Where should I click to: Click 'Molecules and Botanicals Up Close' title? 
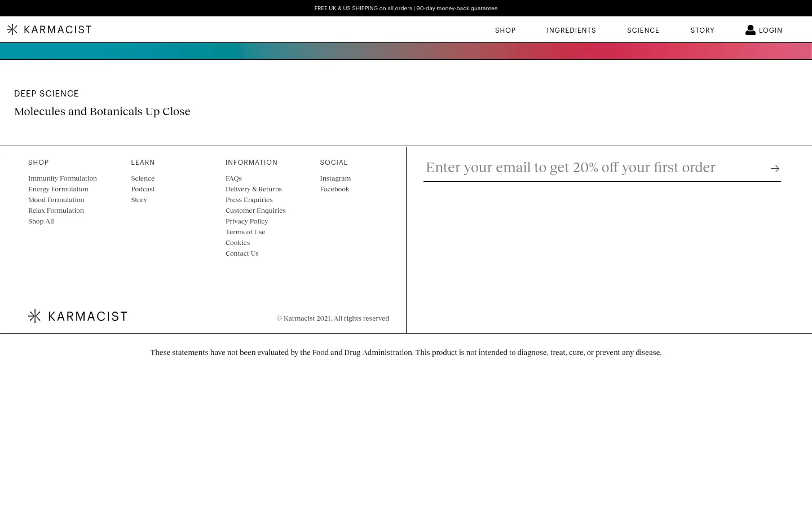[102, 111]
